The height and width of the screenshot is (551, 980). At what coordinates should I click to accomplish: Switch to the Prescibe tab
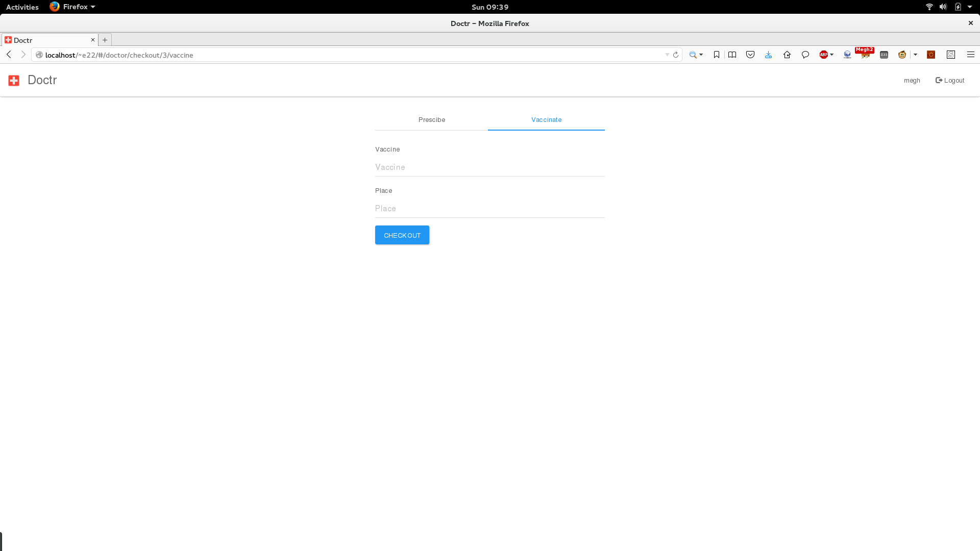click(431, 119)
